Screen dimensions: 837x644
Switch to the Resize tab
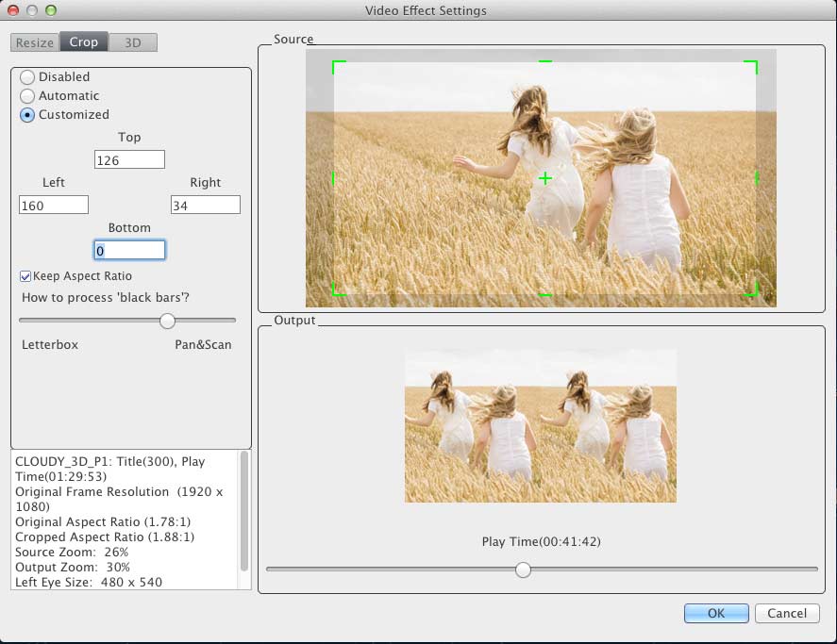35,42
